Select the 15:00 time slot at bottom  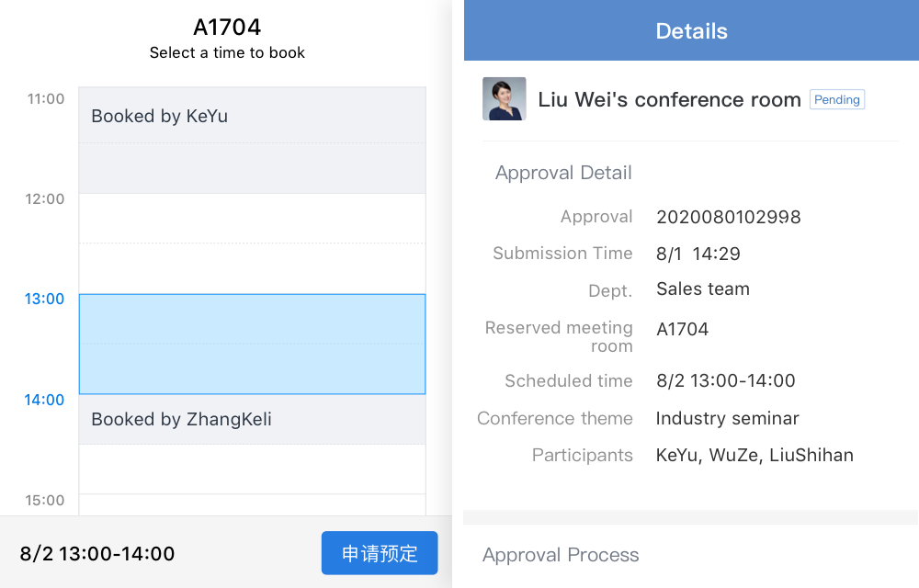tap(252, 504)
